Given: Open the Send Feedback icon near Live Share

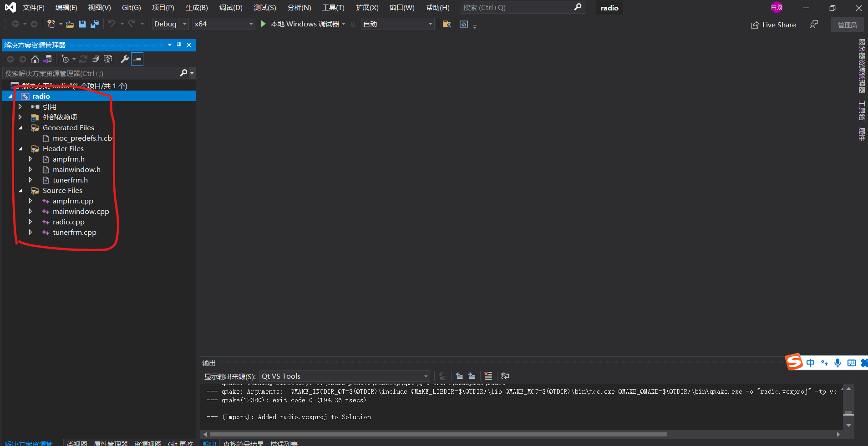Looking at the screenshot, I should [814, 24].
